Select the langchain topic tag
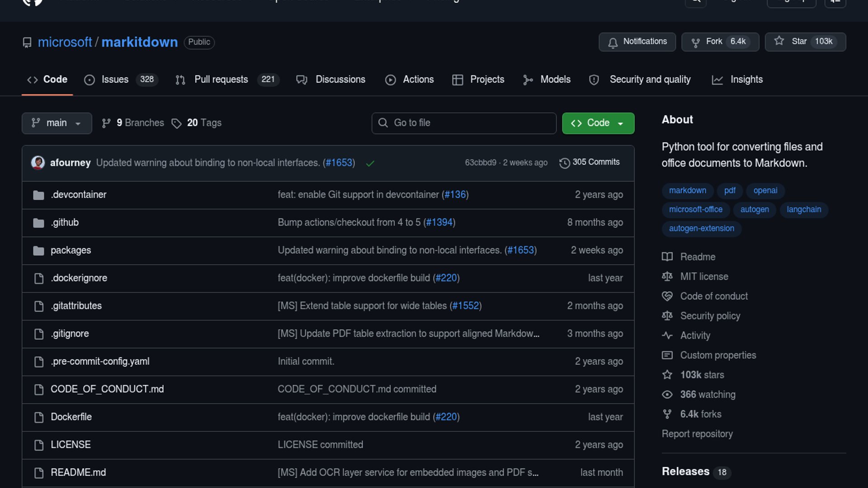This screenshot has width=868, height=488. 803,210
